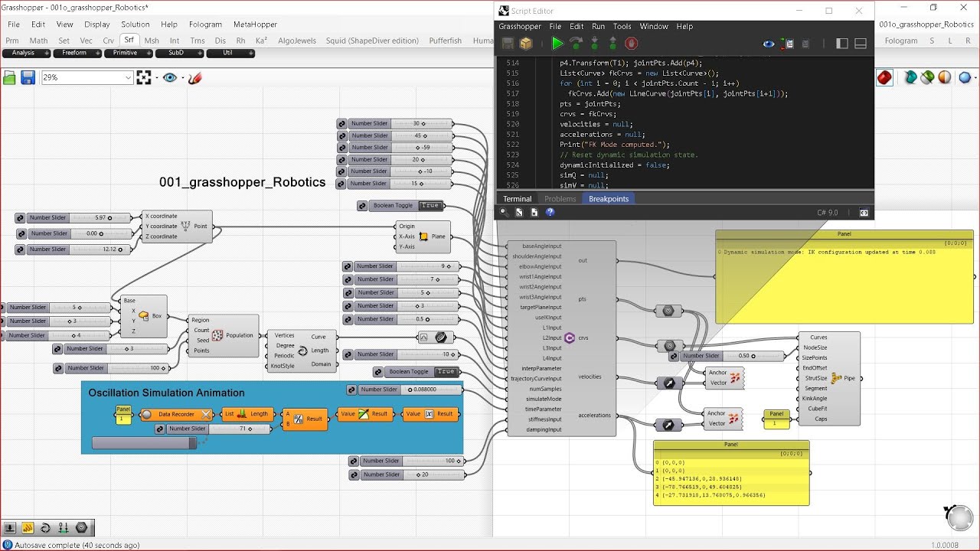Expand the Primitive panel dropdown
980x551 pixels.
click(x=149, y=54)
